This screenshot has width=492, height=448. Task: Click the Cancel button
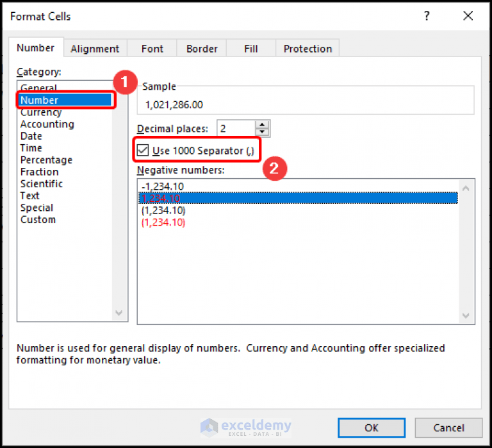click(448, 427)
